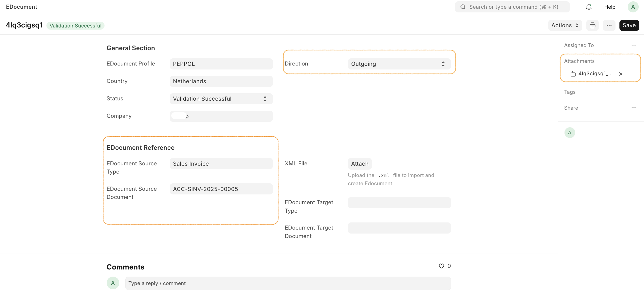Click the print document icon
This screenshot has height=298, width=644.
point(592,25)
